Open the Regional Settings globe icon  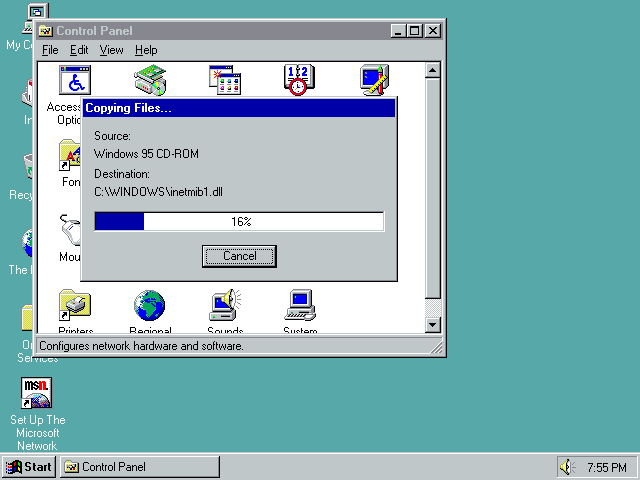[x=149, y=305]
